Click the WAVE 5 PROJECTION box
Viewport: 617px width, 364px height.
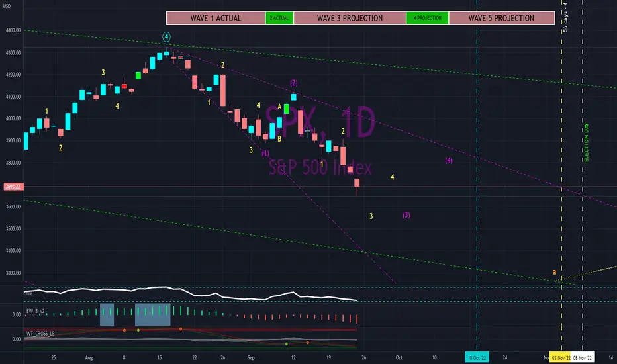pyautogui.click(x=501, y=18)
